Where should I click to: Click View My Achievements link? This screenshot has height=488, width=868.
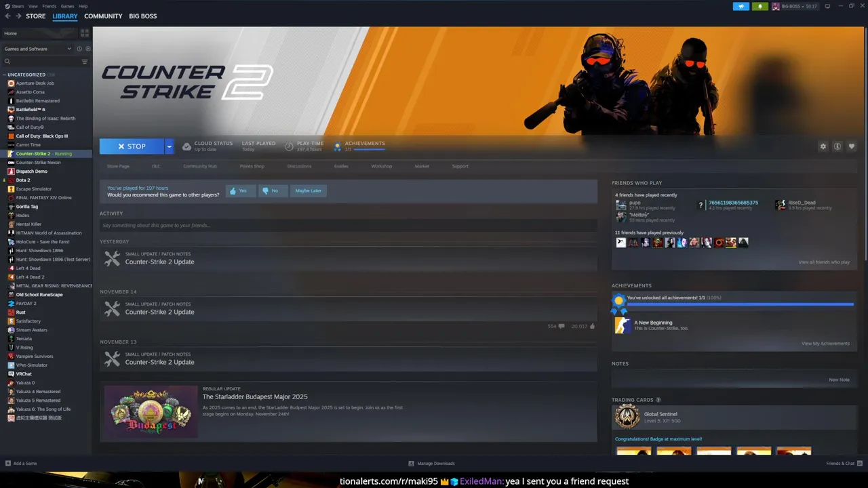click(x=825, y=344)
